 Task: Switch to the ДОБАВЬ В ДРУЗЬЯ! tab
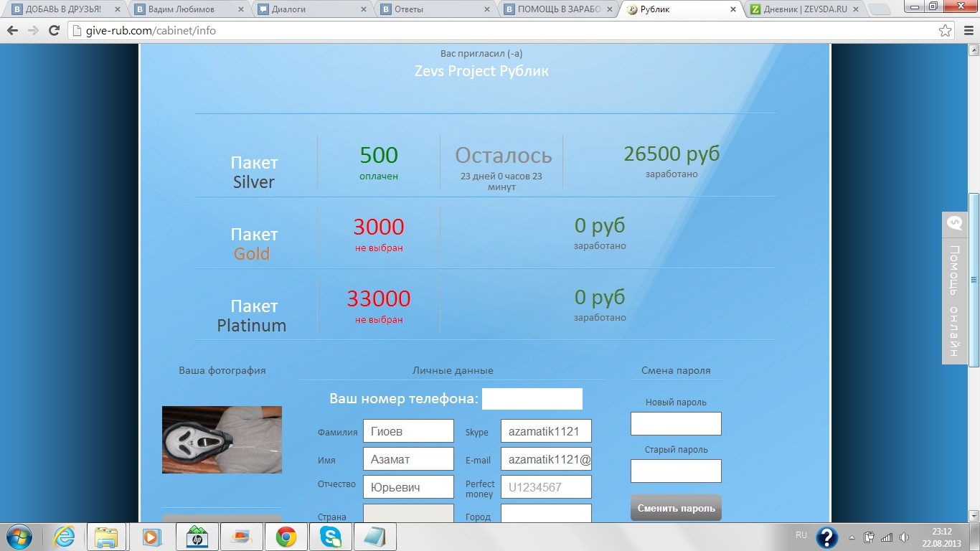(x=62, y=9)
